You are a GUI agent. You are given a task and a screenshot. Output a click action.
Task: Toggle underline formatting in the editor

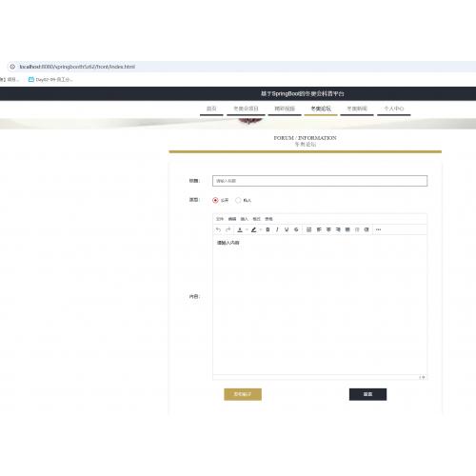pos(287,229)
